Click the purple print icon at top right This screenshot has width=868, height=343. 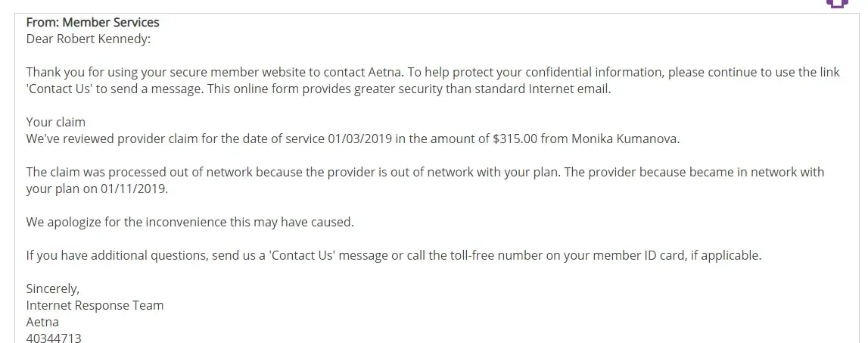(836, 3)
